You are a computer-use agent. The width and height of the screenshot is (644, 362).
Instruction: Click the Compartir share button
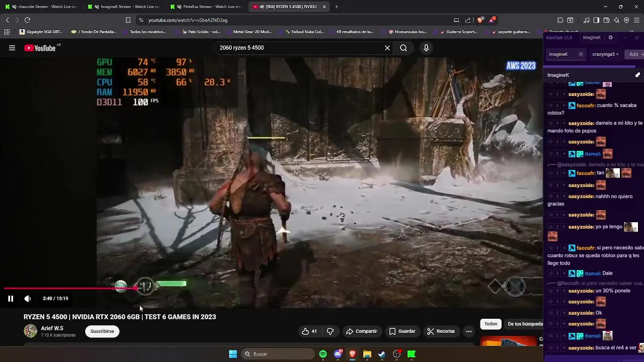[x=361, y=331]
